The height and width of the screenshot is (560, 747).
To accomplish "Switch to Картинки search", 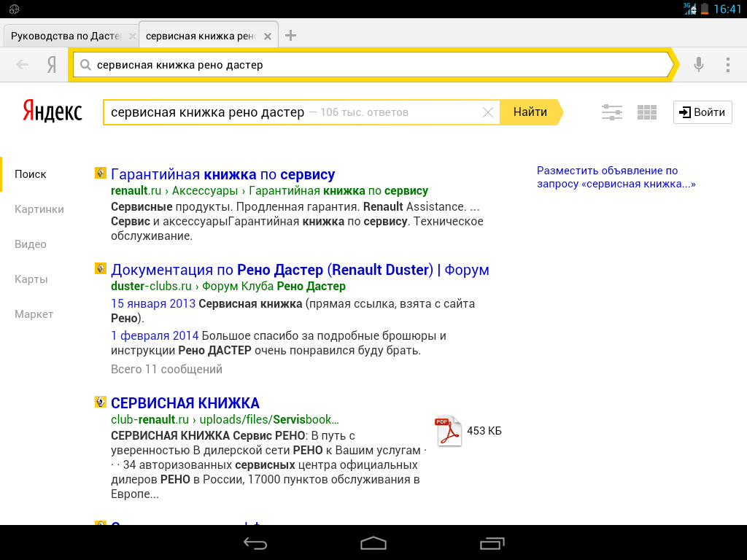I will click(39, 209).
